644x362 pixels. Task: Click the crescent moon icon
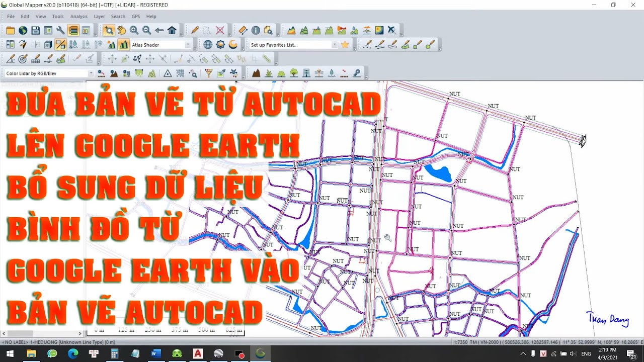pyautogui.click(x=233, y=45)
